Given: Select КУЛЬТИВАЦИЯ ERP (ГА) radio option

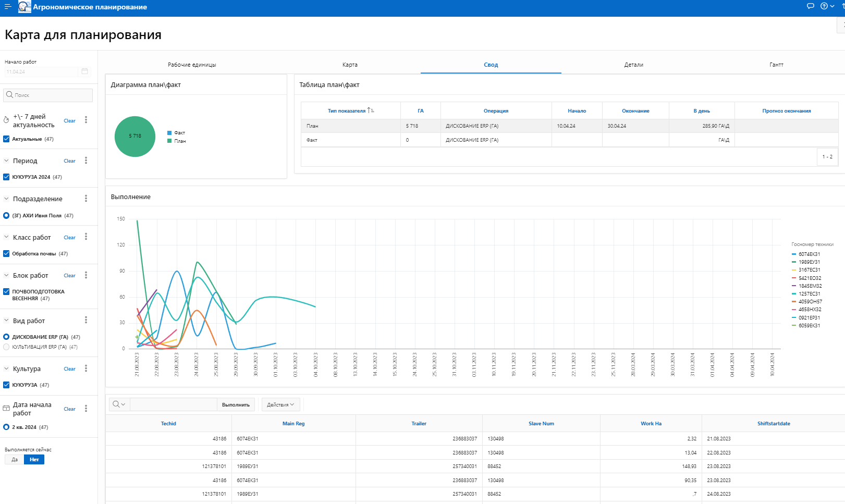Looking at the screenshot, I should pos(6,347).
